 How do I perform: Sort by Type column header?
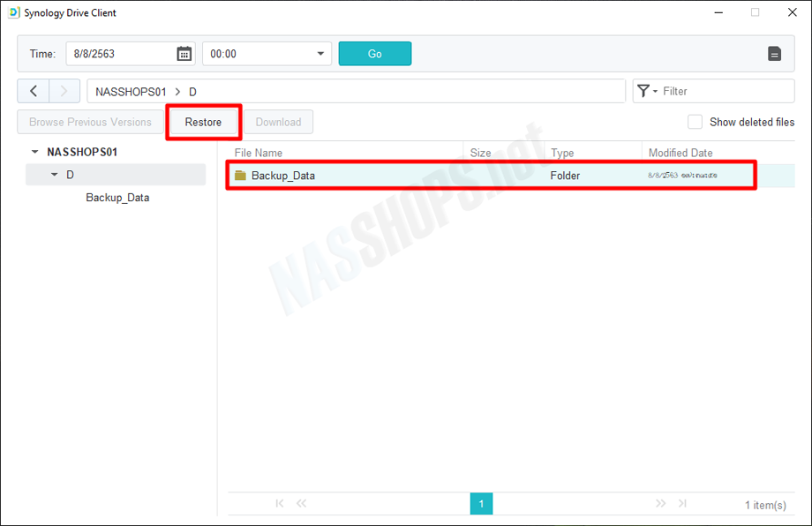point(562,153)
